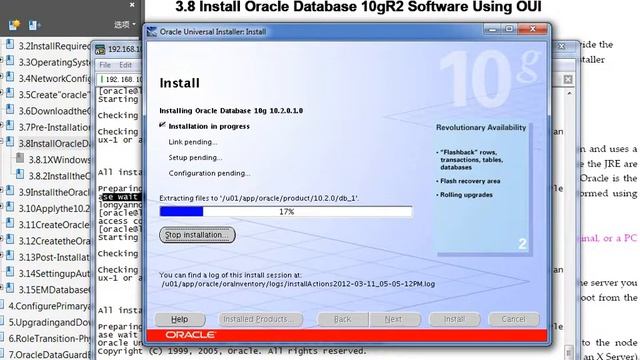
Task: Select the 6.RoleTransition-Ph bookmark
Action: [x=48, y=339]
